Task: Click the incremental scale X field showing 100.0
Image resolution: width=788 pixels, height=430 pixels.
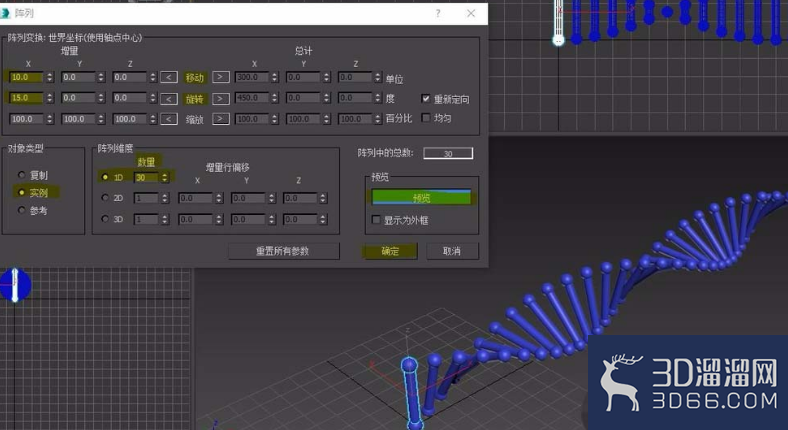Action: 28,119
